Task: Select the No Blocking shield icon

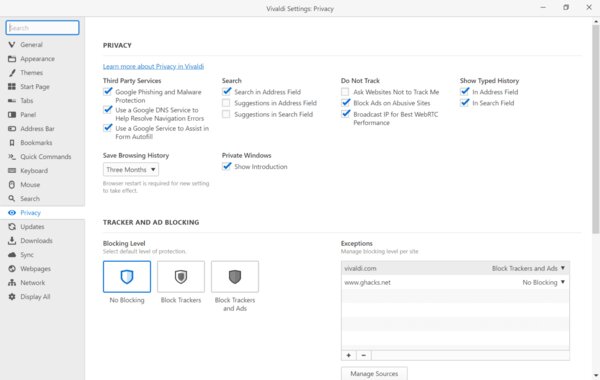Action: (127, 277)
